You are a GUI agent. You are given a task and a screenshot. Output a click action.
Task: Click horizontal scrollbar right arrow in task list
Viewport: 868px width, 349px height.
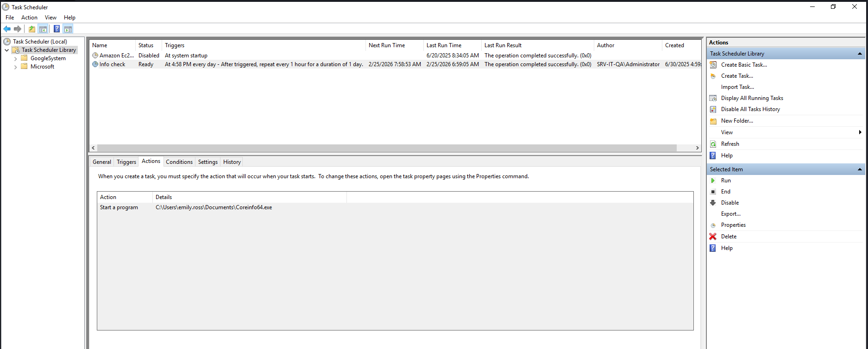click(x=697, y=148)
